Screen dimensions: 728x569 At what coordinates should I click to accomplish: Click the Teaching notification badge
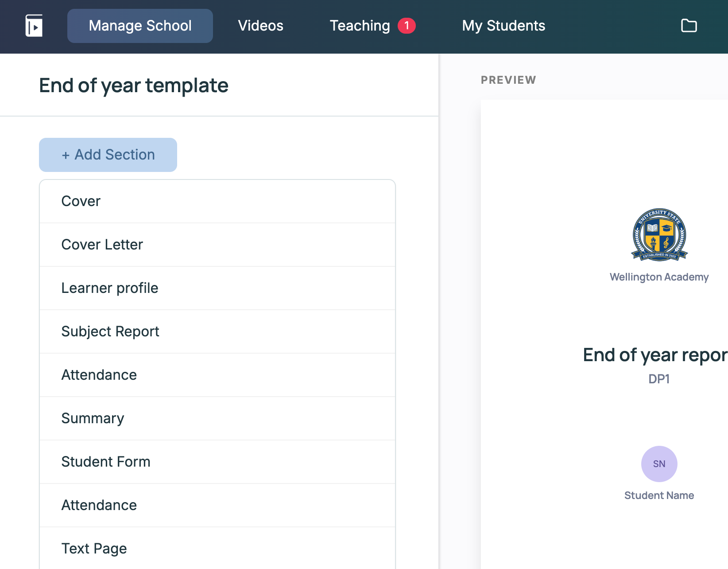coord(407,26)
